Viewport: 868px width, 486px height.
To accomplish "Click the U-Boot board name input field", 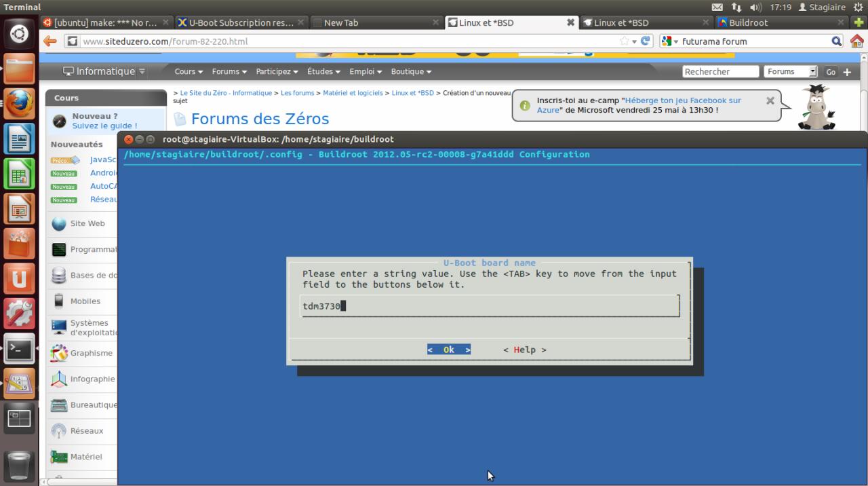I will 490,306.
